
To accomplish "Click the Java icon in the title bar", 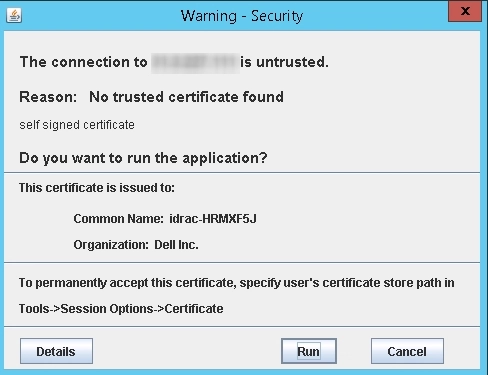I will pyautogui.click(x=14, y=15).
